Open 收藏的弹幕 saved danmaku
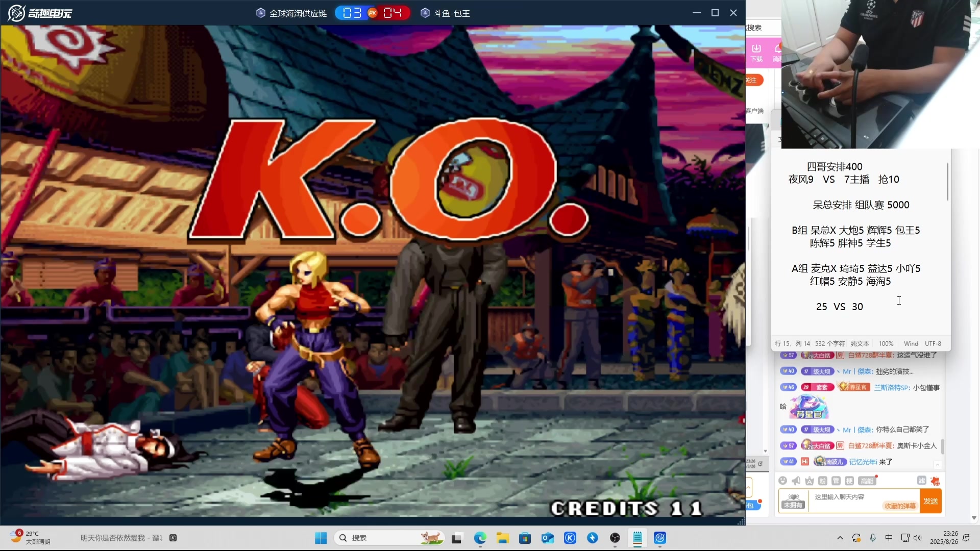Screen dimensions: 980x551 900,506
